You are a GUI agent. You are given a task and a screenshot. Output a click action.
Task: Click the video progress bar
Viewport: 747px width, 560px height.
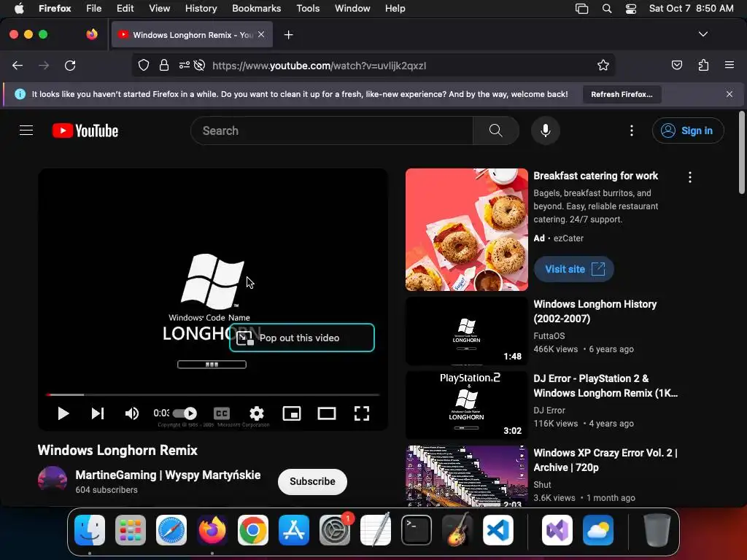212,394
